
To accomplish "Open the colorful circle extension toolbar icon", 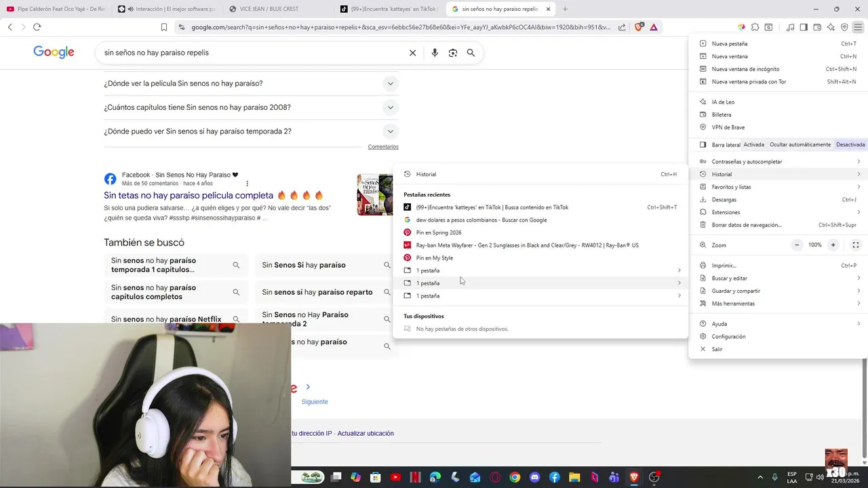I will click(x=741, y=27).
